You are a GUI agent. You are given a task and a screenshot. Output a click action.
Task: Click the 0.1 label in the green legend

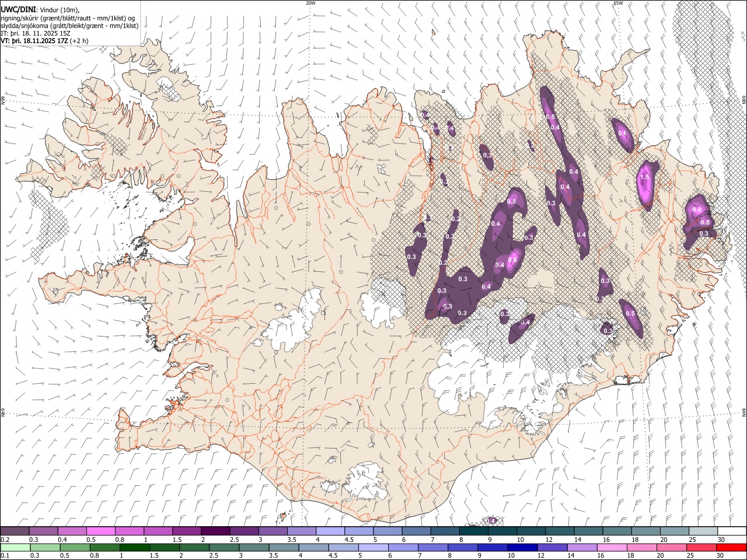pyautogui.click(x=4, y=556)
